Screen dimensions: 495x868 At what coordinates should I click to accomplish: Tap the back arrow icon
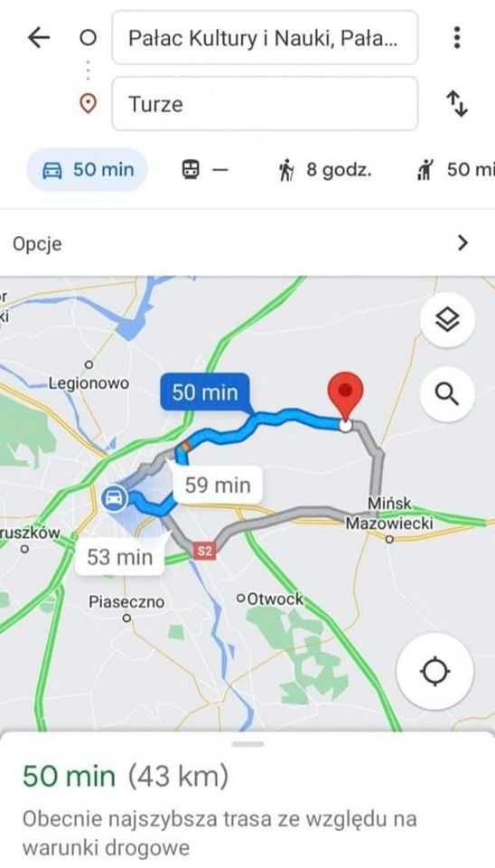(x=39, y=38)
